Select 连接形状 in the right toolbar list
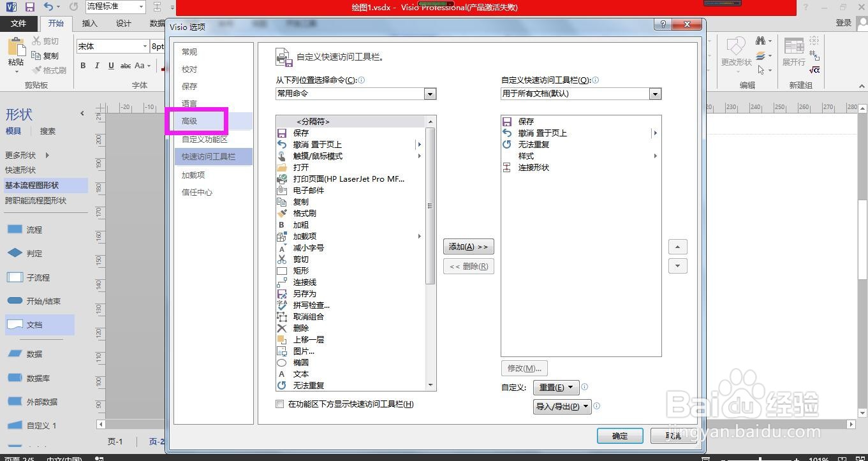This screenshot has width=868, height=461. pos(534,167)
